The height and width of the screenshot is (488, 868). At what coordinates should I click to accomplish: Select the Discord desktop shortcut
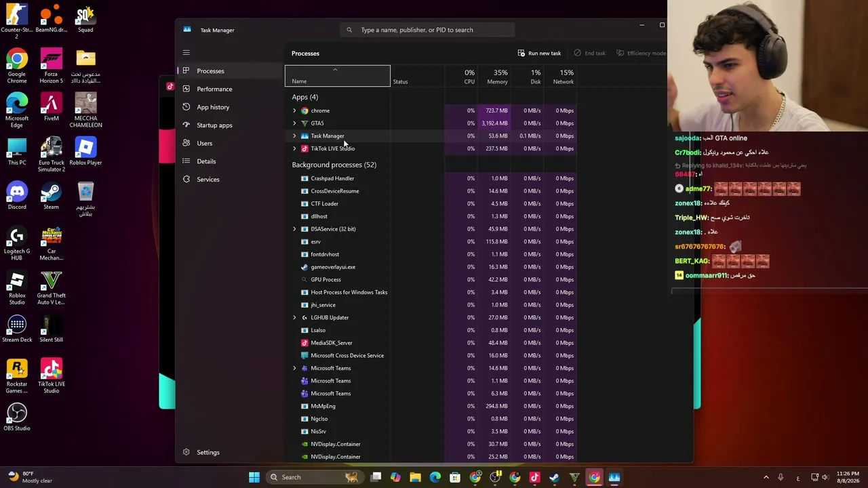tap(17, 195)
